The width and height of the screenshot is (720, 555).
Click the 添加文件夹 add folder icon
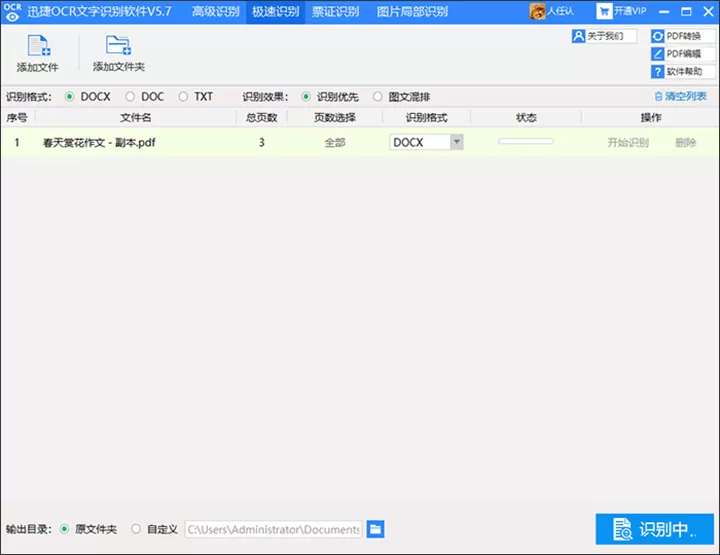118,45
